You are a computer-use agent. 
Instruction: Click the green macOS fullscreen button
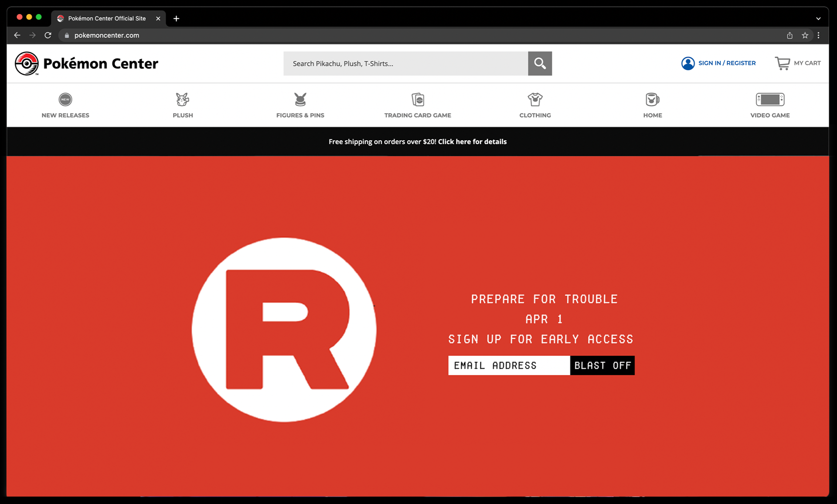pyautogui.click(x=39, y=17)
